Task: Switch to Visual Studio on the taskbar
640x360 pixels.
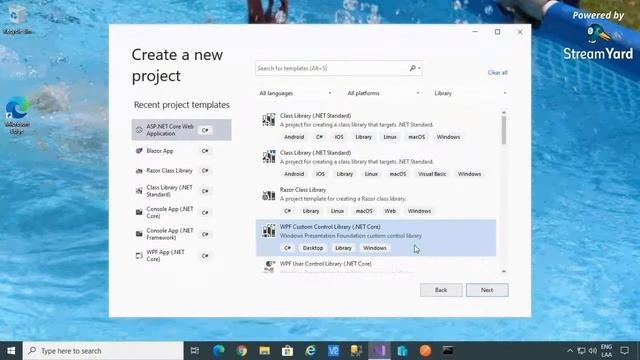Action: (379, 351)
